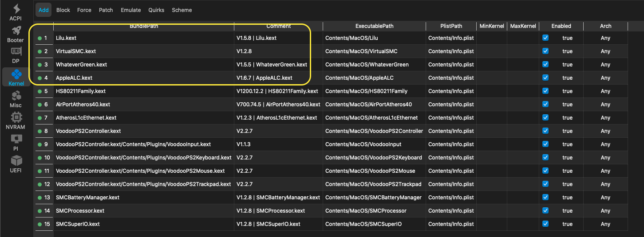
Task: Toggle Enabled checkbox for AtherosL1cEthernet.kext
Action: 545,117
